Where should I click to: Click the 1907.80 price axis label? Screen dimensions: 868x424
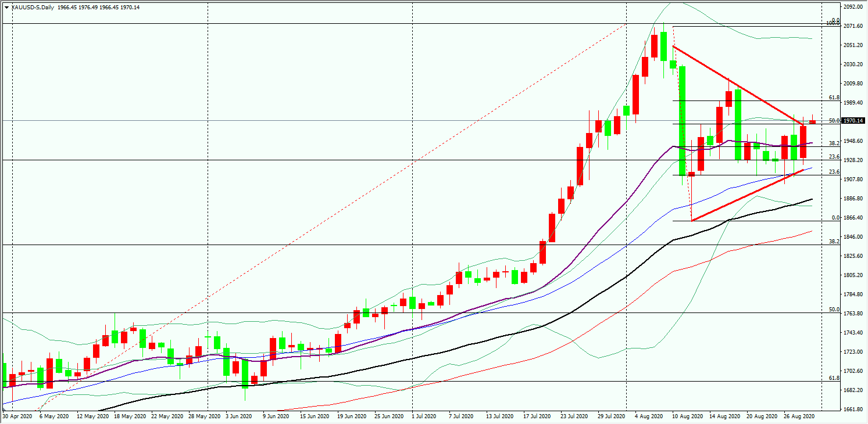pos(853,179)
